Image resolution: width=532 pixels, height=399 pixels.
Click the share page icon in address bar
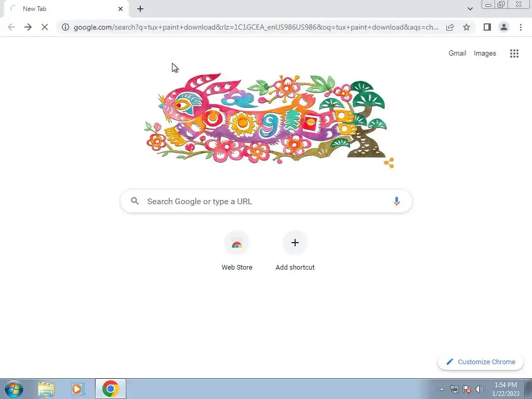click(450, 27)
